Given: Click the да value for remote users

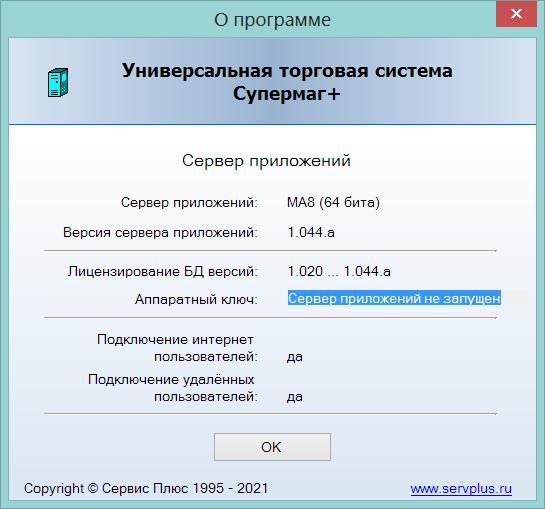Looking at the screenshot, I should pos(295,397).
